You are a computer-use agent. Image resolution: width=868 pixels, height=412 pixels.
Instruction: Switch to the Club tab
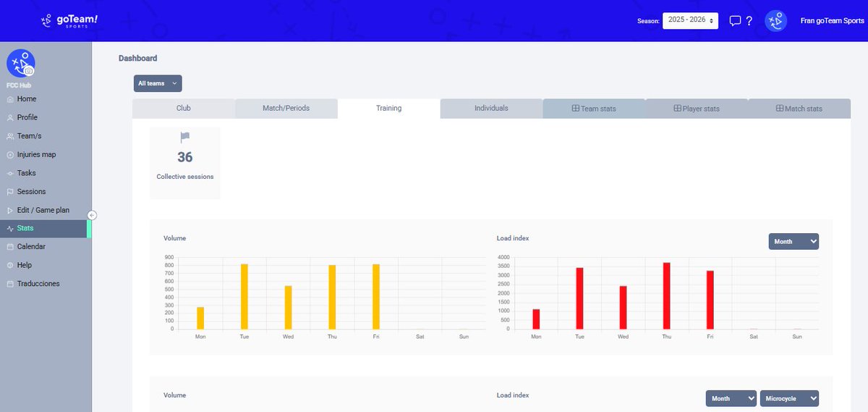(x=184, y=109)
